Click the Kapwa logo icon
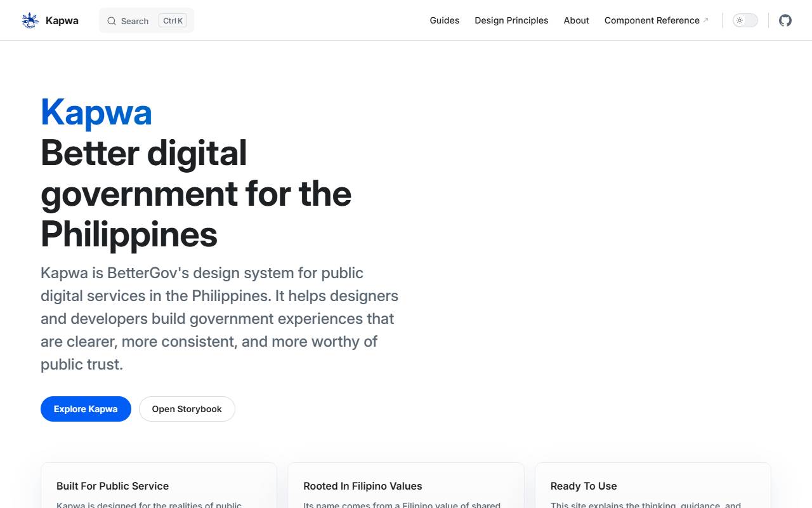 (30, 20)
